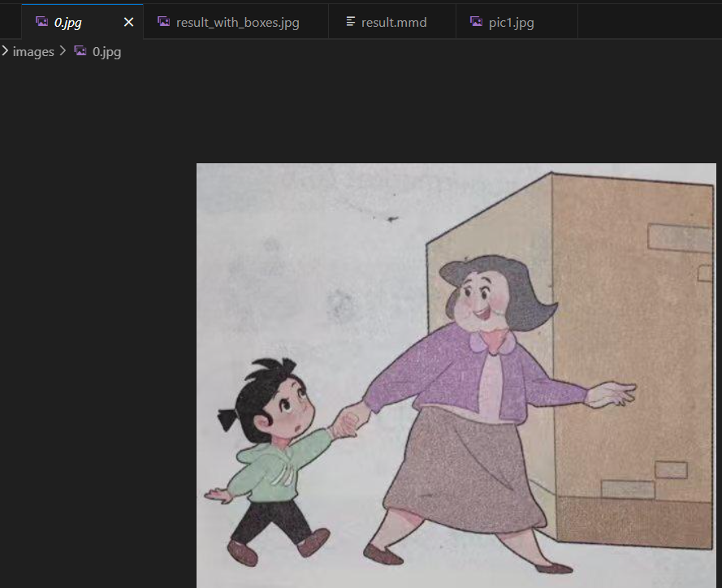Select the image icon on the 0.jpg tab
The height and width of the screenshot is (588, 722).
pyautogui.click(x=42, y=21)
